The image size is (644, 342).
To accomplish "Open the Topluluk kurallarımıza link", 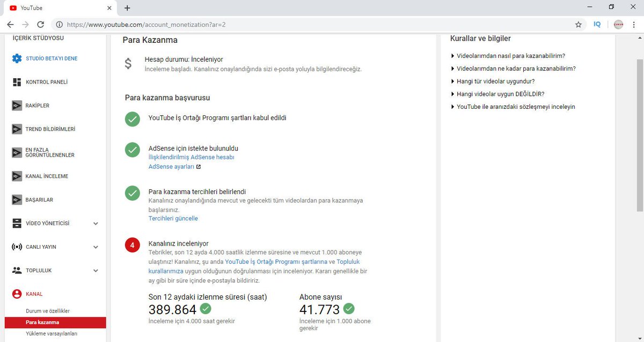I will coord(254,266).
